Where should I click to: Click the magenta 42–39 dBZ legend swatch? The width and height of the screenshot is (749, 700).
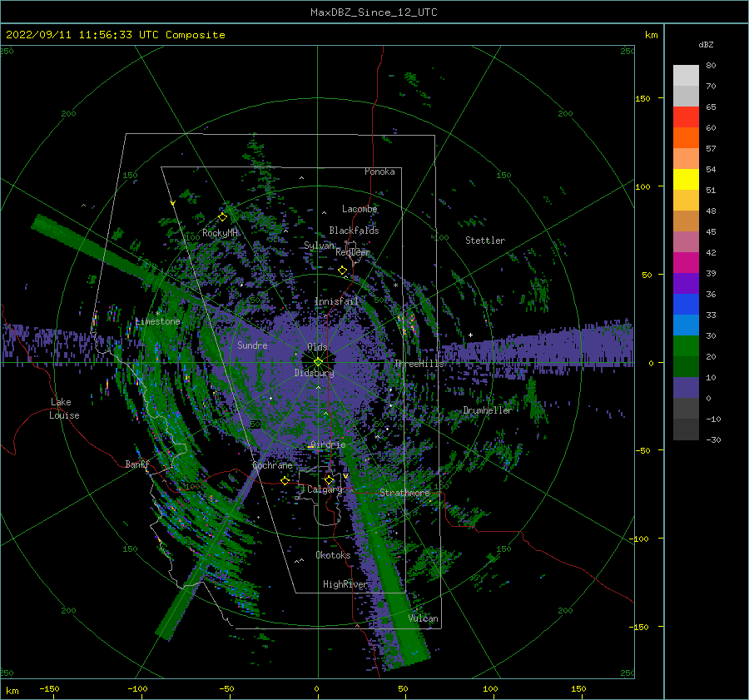[686, 263]
